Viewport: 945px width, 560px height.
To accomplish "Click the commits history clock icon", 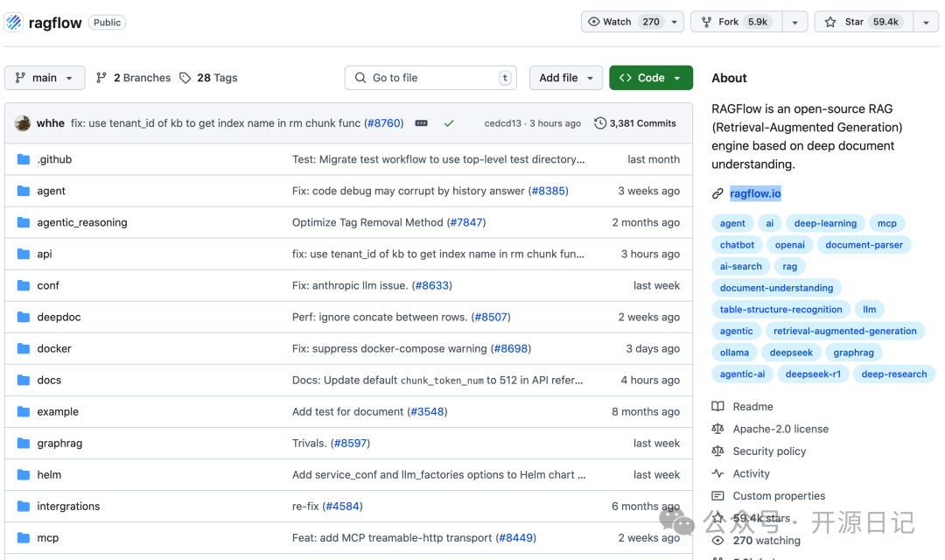I will (600, 123).
